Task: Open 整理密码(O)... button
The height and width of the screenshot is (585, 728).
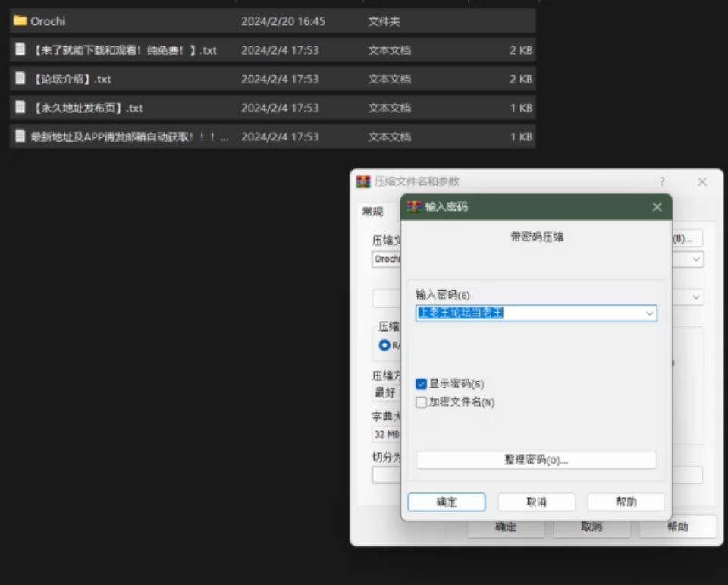Action: 536,460
